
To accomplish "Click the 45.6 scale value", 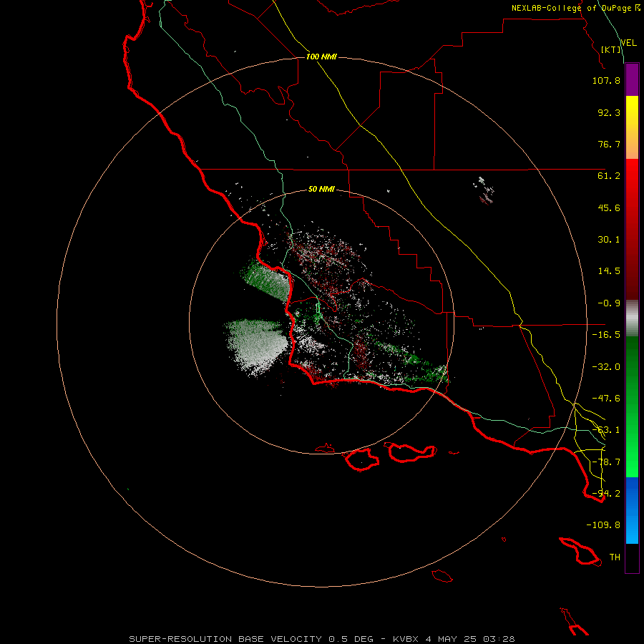I will pos(609,208).
